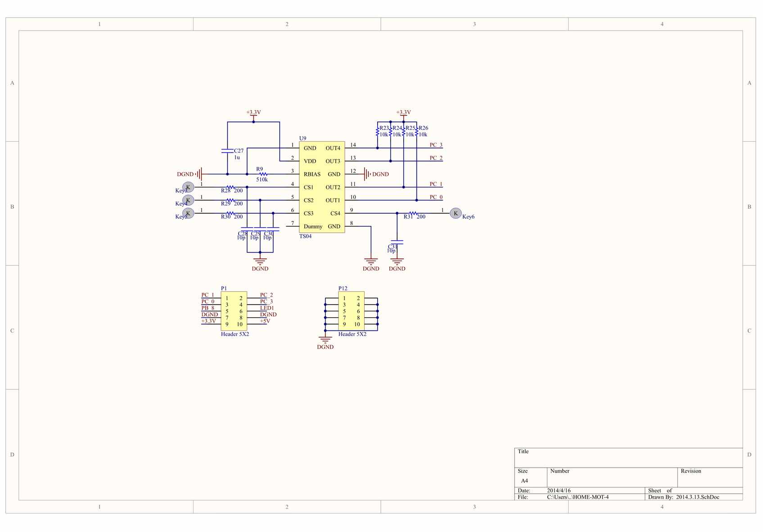
Task: Click the PC_2 net label on OUT3 wire
Action: 436,158
